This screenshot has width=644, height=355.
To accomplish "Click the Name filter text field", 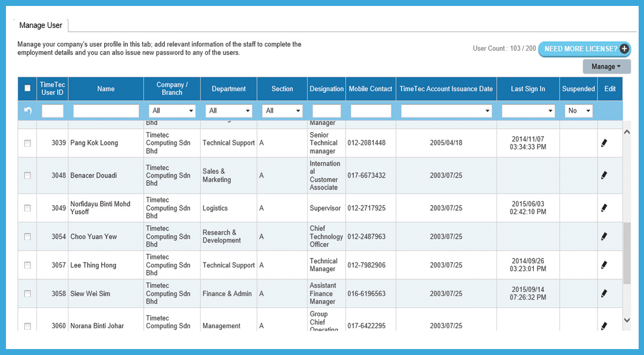I will click(106, 111).
